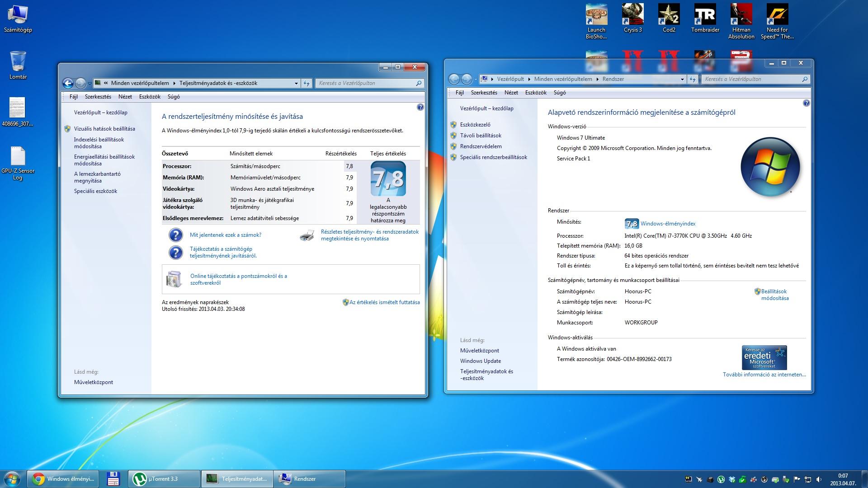Click the airplane tray icon
The image size is (868, 488).
pyautogui.click(x=699, y=479)
